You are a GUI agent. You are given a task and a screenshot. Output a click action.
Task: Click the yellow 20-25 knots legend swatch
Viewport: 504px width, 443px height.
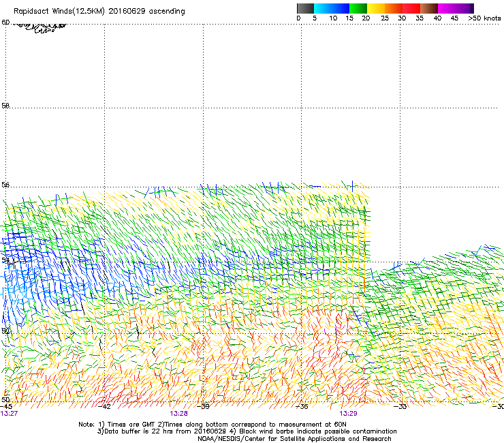[376, 8]
